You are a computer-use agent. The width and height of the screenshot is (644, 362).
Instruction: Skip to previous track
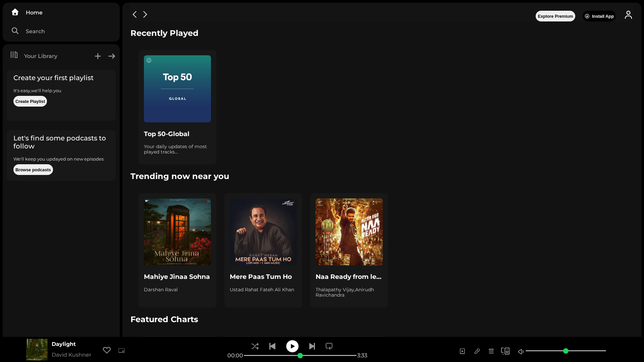tap(272, 346)
